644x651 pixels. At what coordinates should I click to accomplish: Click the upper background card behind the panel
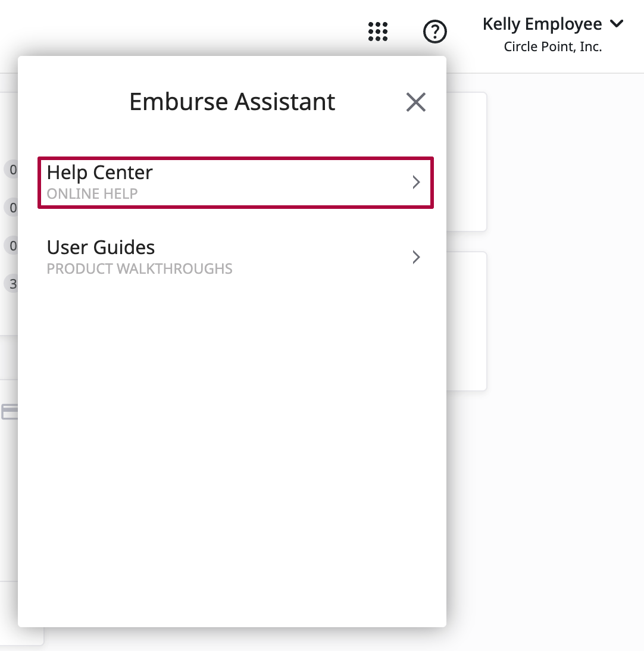(467, 162)
